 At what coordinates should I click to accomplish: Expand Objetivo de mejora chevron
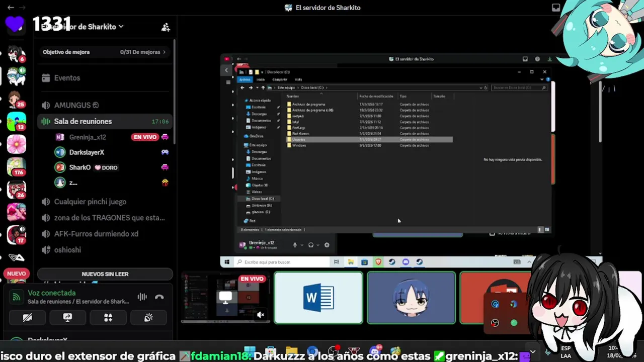click(x=164, y=52)
